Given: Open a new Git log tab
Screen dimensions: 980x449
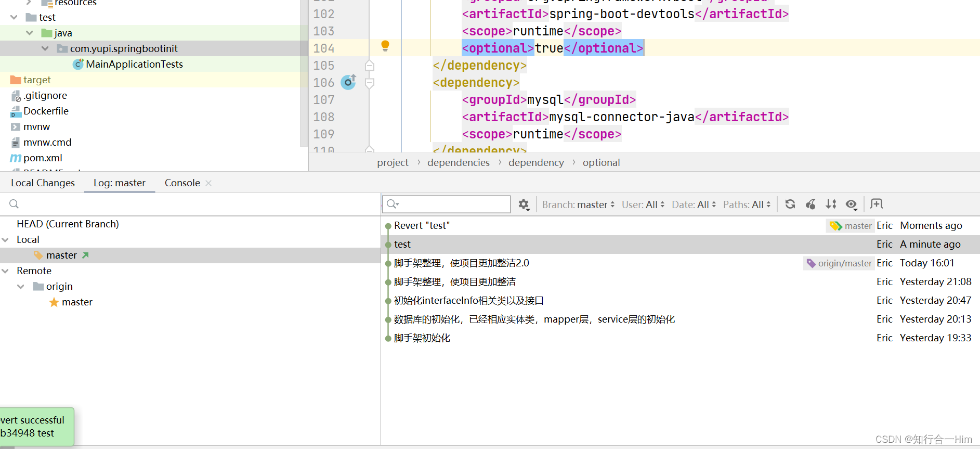Looking at the screenshot, I should [x=877, y=204].
